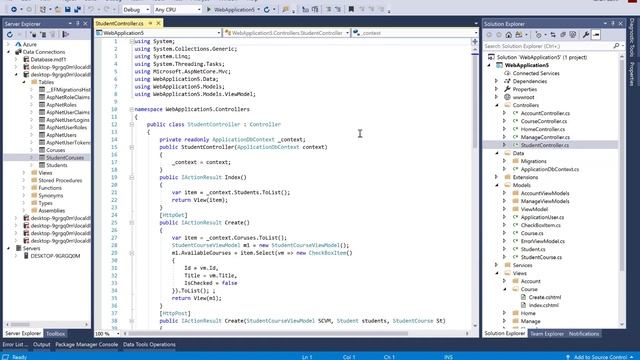Select ApplicationDbContext.cs in Solution Explorer
640x360 pixels.
(549, 169)
